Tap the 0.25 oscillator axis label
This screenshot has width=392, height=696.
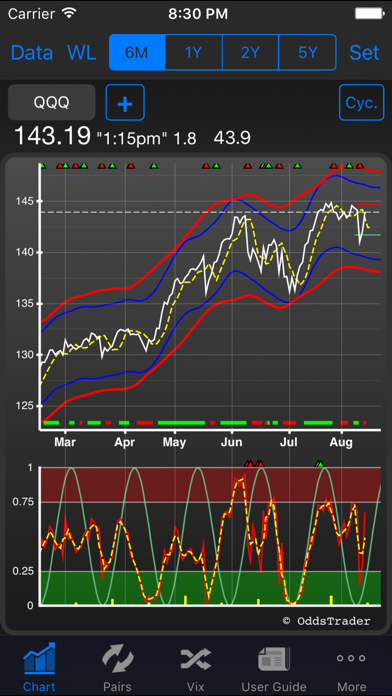pos(22,571)
